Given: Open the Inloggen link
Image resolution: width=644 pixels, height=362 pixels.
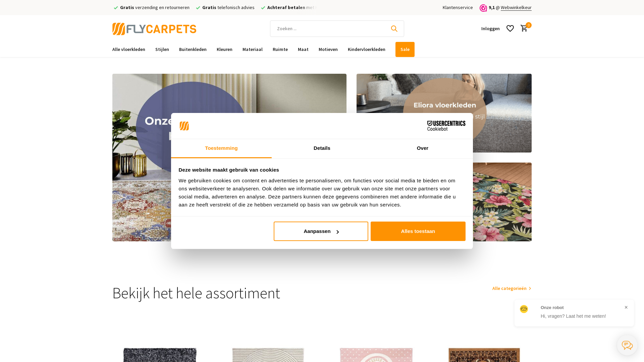Looking at the screenshot, I should (x=490, y=28).
